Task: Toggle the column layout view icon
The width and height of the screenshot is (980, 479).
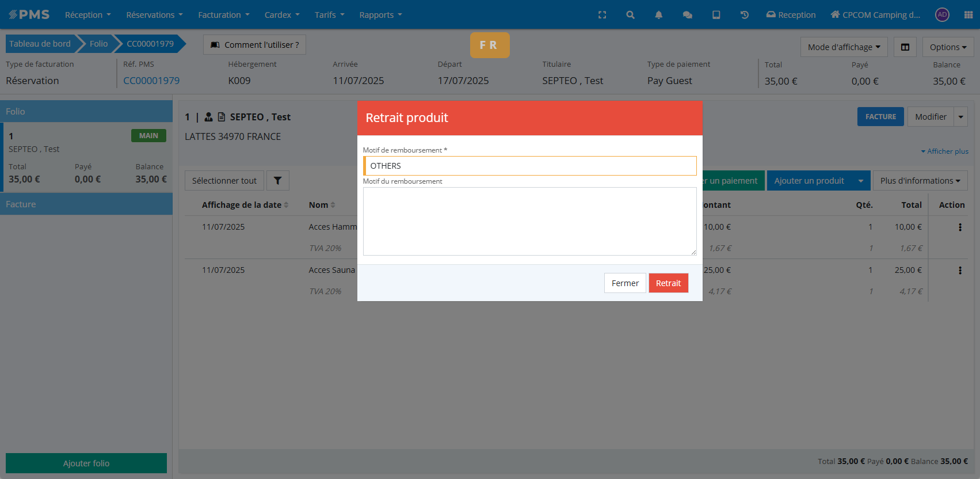Action: [905, 47]
